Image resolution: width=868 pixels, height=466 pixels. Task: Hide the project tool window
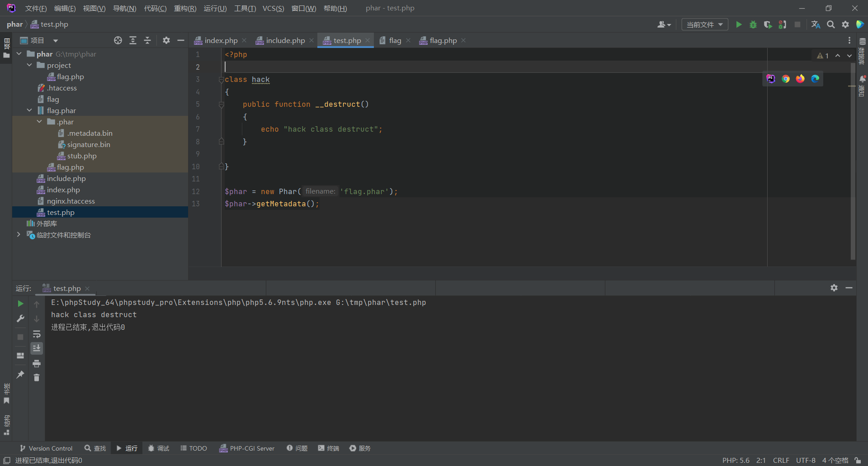coord(181,40)
